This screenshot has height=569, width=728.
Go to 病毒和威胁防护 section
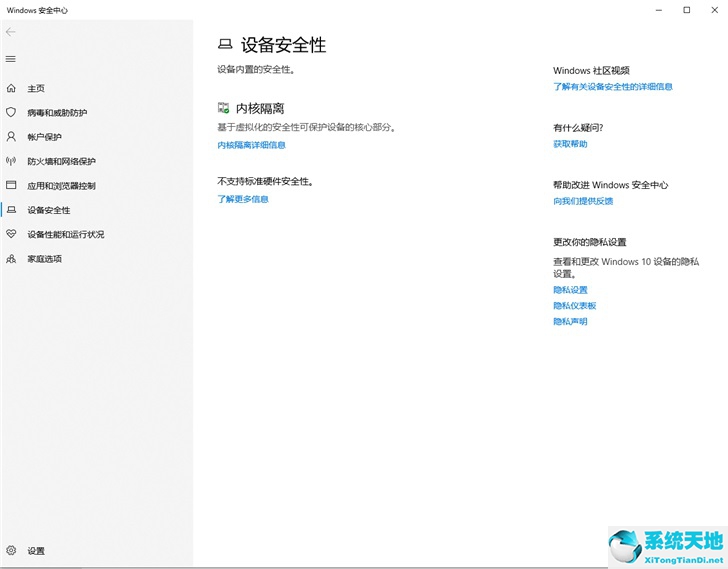tap(57, 112)
